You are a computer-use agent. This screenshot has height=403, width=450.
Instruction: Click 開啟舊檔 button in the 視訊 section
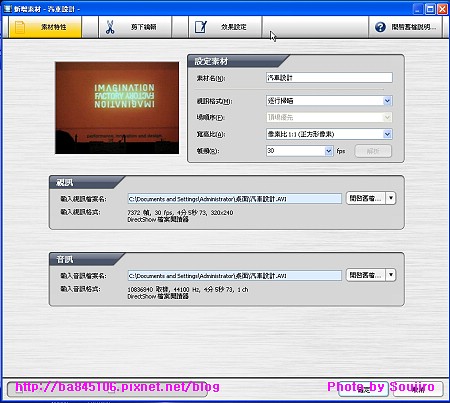(366, 198)
